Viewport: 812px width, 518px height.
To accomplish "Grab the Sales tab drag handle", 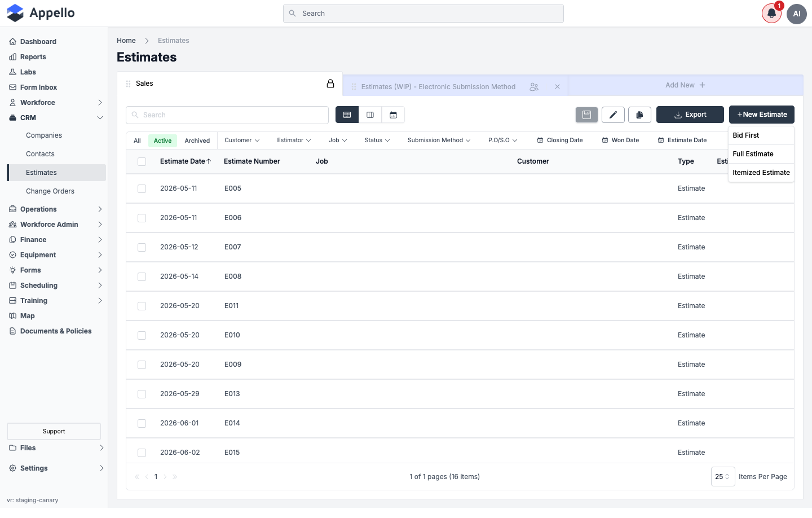I will click(129, 84).
